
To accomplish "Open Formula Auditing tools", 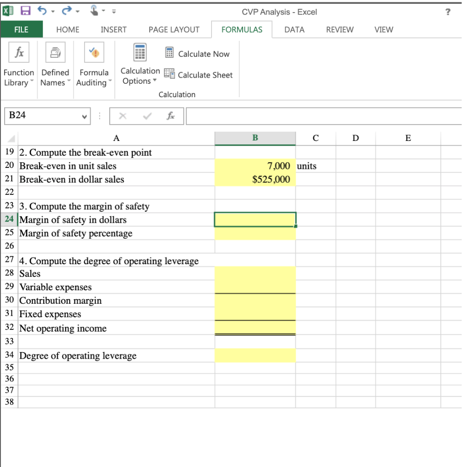I will click(93, 65).
